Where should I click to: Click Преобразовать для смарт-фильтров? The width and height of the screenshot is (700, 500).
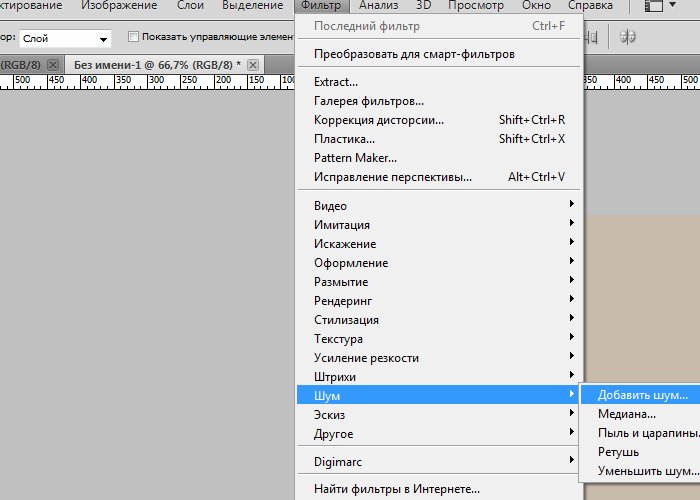[414, 53]
